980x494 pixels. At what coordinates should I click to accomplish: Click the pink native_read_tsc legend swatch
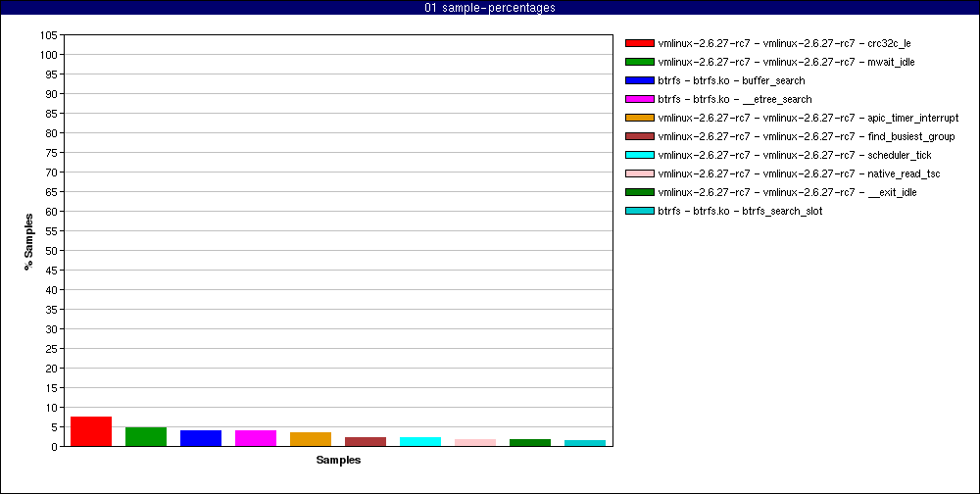(x=639, y=173)
